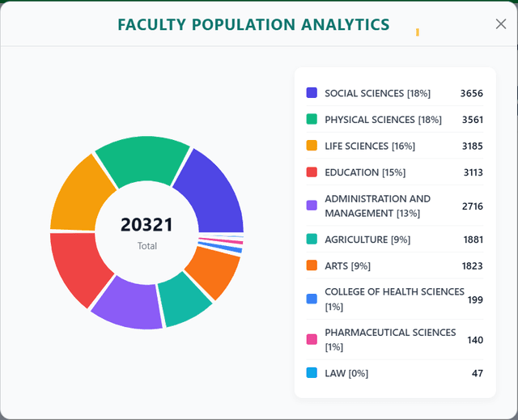Select the teal Agriculture donut segment
The width and height of the screenshot is (518, 420).
click(184, 300)
